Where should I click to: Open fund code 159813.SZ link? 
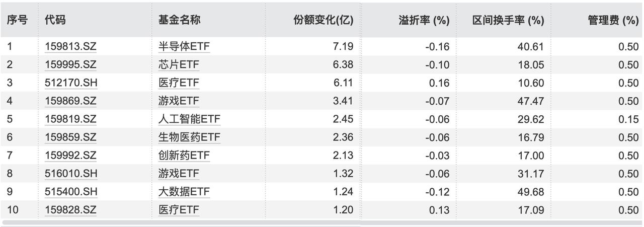[x=70, y=47]
